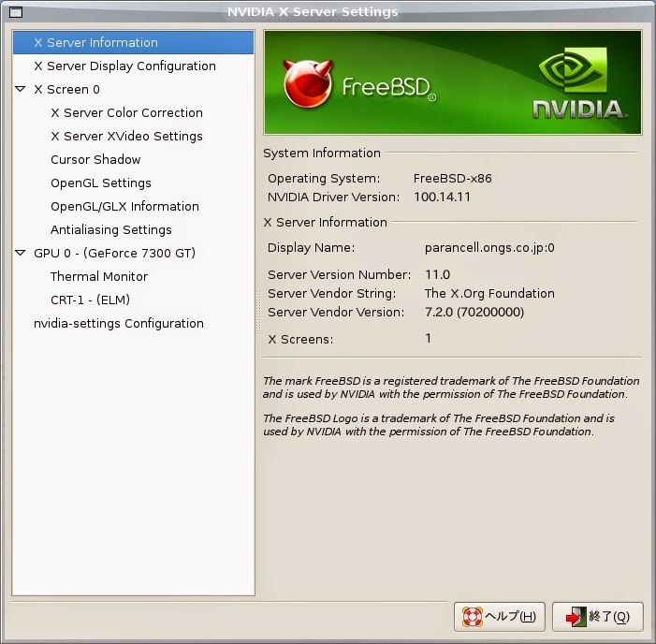Click The X.Org Foundation vendor string
Screen dimensions: 656x644
(x=489, y=293)
